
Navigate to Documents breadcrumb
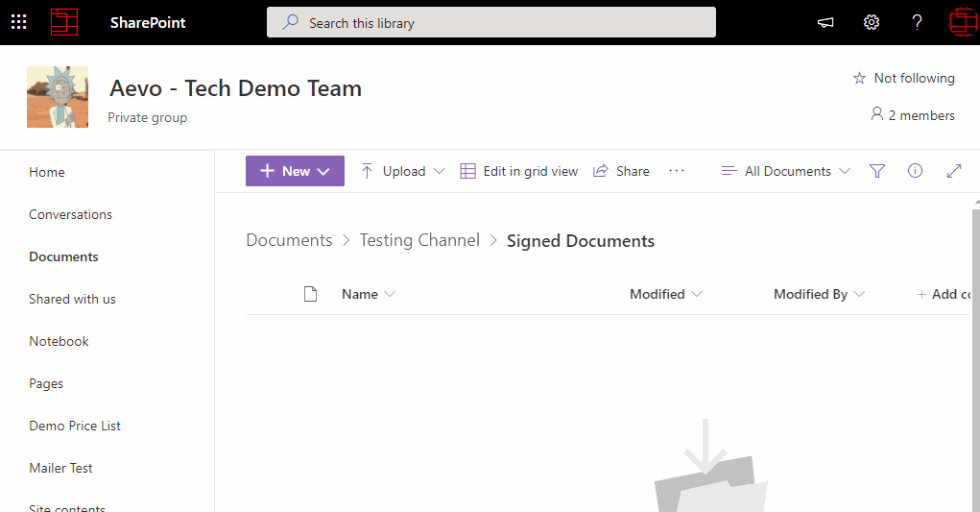(289, 241)
